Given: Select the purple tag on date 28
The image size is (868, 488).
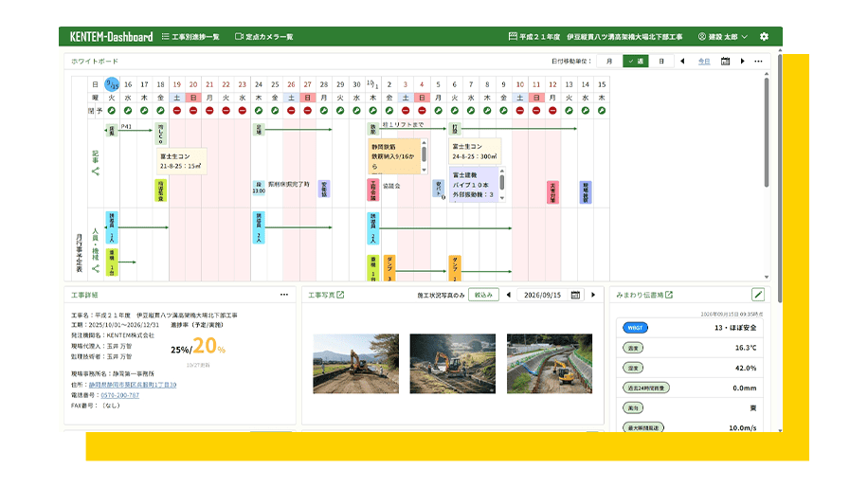Looking at the screenshot, I should pyautogui.click(x=324, y=189).
